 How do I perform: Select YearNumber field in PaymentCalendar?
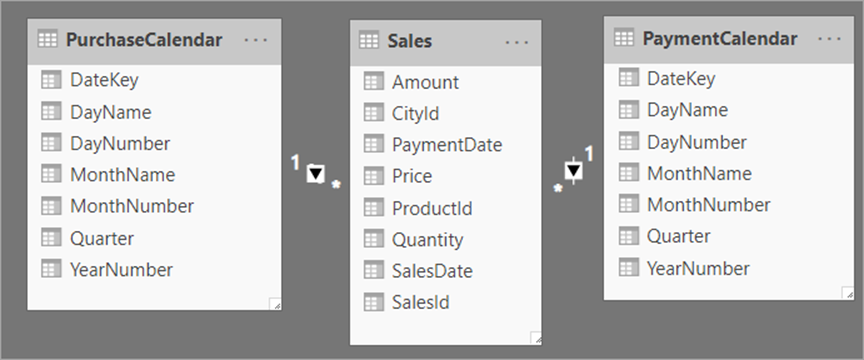tap(729, 268)
